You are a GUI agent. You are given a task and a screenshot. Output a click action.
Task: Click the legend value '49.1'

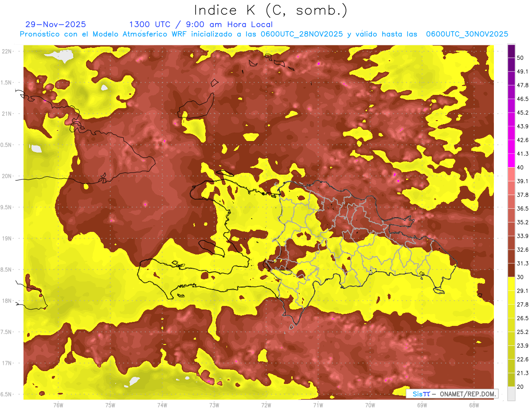[x=523, y=71]
